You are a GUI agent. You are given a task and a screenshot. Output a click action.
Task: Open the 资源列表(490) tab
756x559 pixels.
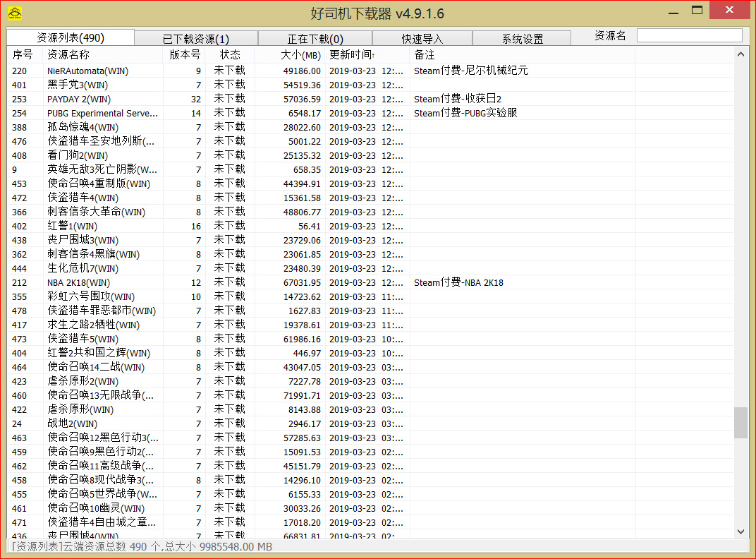[71, 37]
